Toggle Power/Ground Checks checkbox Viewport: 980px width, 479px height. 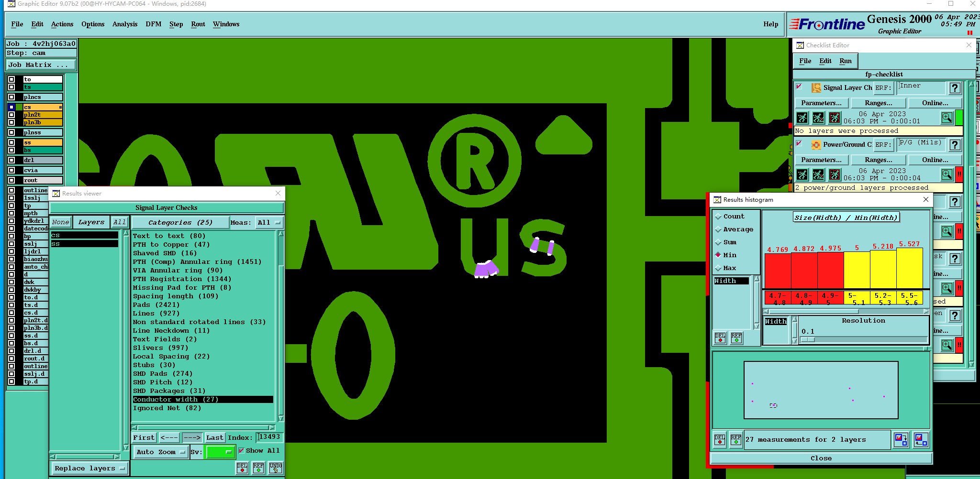tap(799, 143)
